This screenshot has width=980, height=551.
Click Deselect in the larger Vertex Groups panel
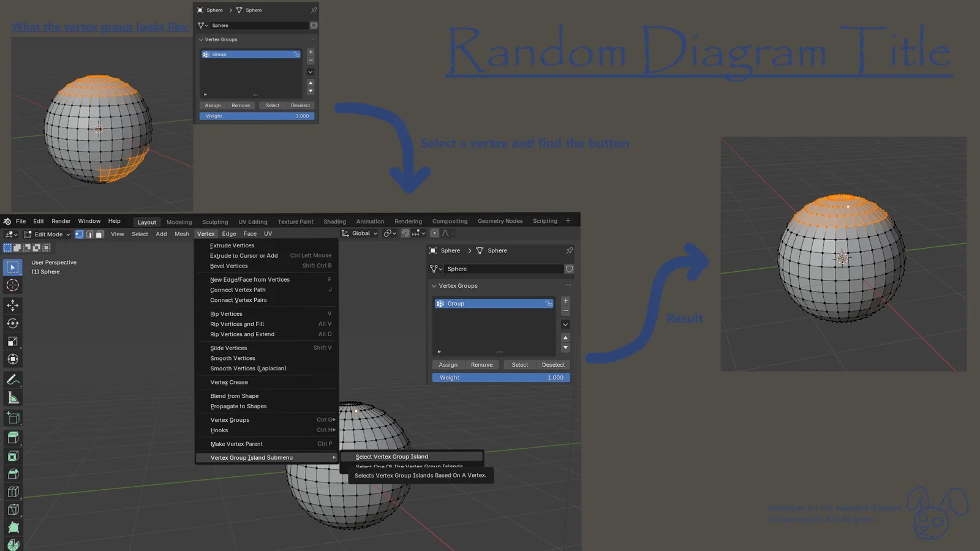(553, 365)
